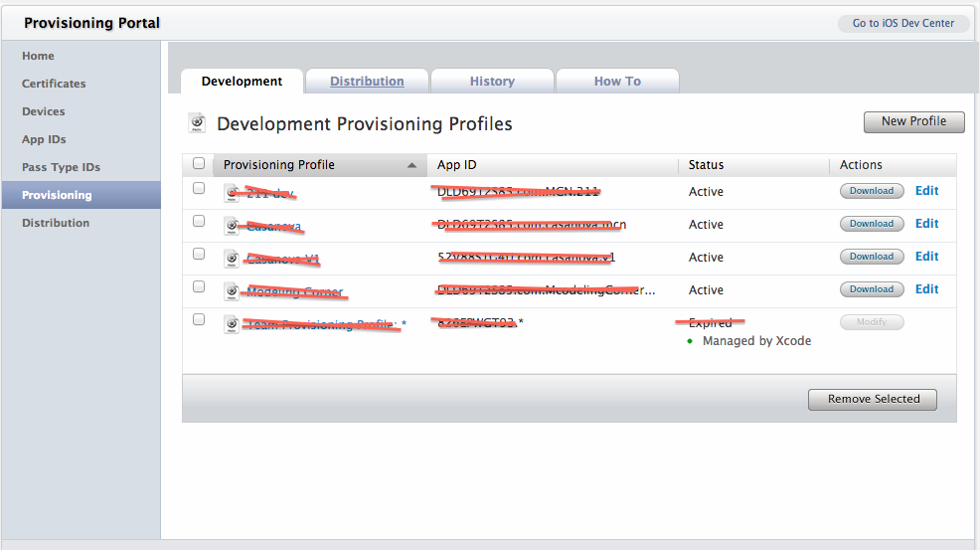This screenshot has height=550, width=980.
Task: Edit the Casanova mcn profile
Action: (x=927, y=224)
